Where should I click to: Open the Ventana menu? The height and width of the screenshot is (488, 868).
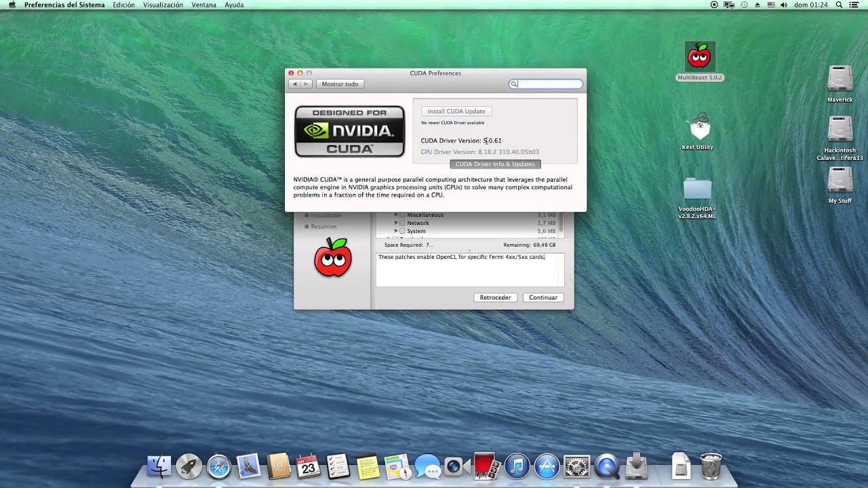click(x=204, y=5)
